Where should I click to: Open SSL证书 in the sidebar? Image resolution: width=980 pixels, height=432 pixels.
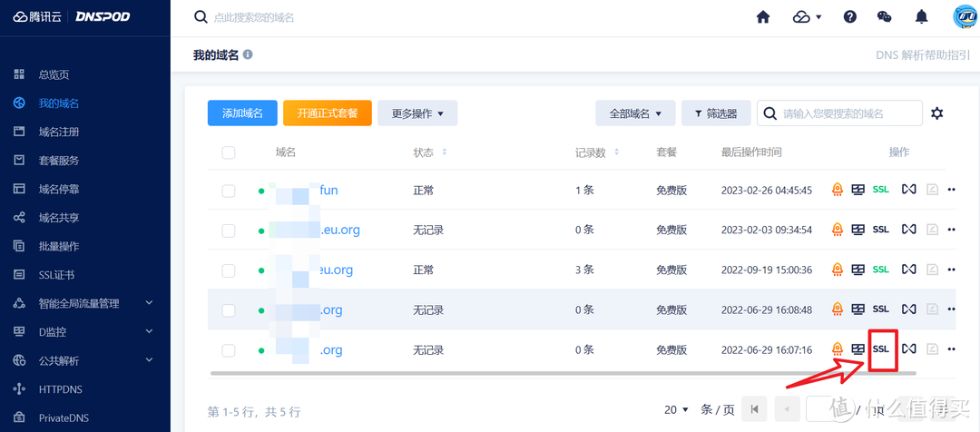click(56, 275)
